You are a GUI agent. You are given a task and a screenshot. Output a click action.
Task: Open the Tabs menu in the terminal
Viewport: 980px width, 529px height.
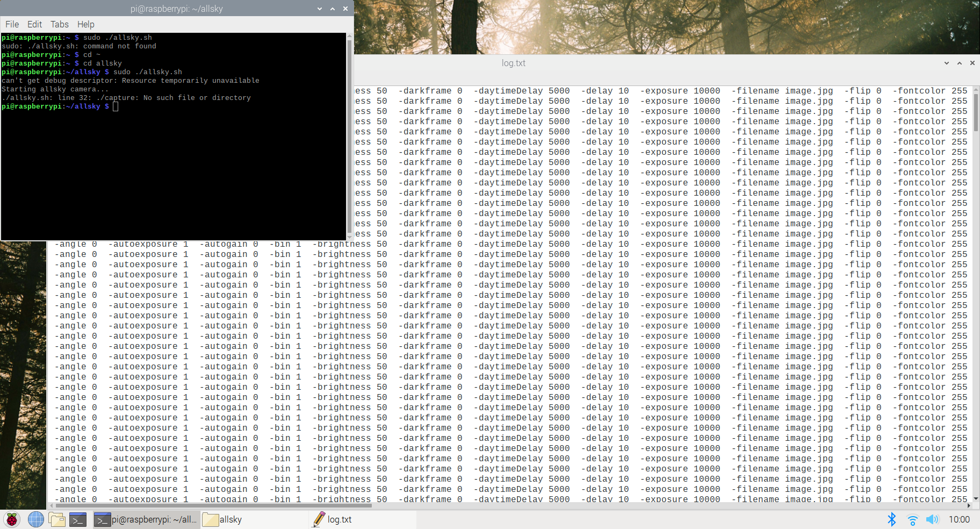(59, 24)
